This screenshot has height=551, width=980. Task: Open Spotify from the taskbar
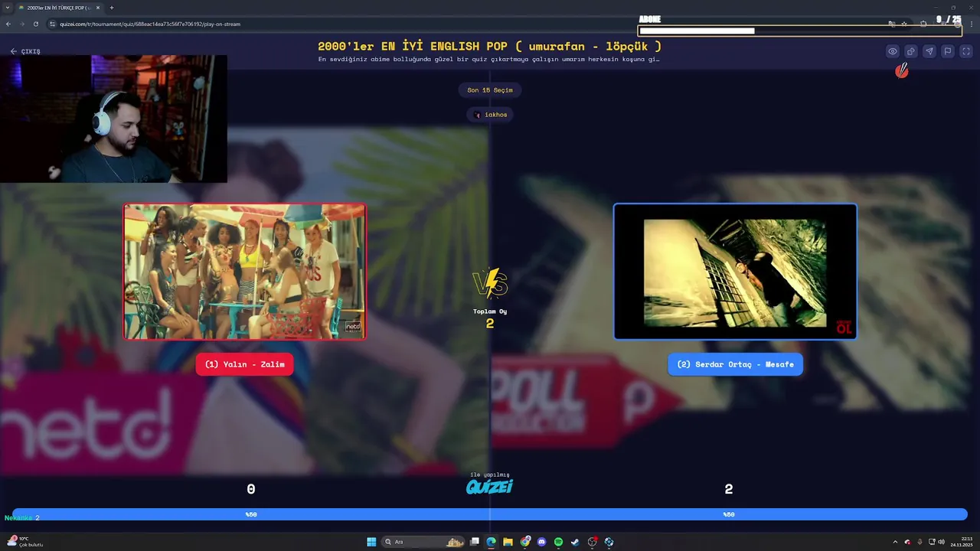pyautogui.click(x=558, y=542)
